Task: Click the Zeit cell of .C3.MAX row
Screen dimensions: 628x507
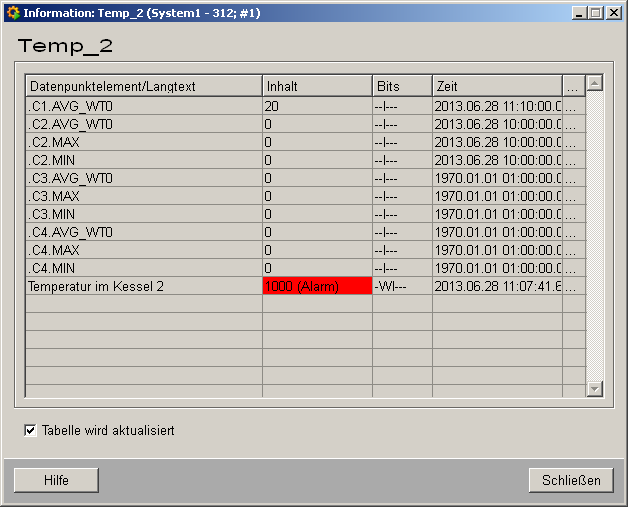Action: coord(497,196)
